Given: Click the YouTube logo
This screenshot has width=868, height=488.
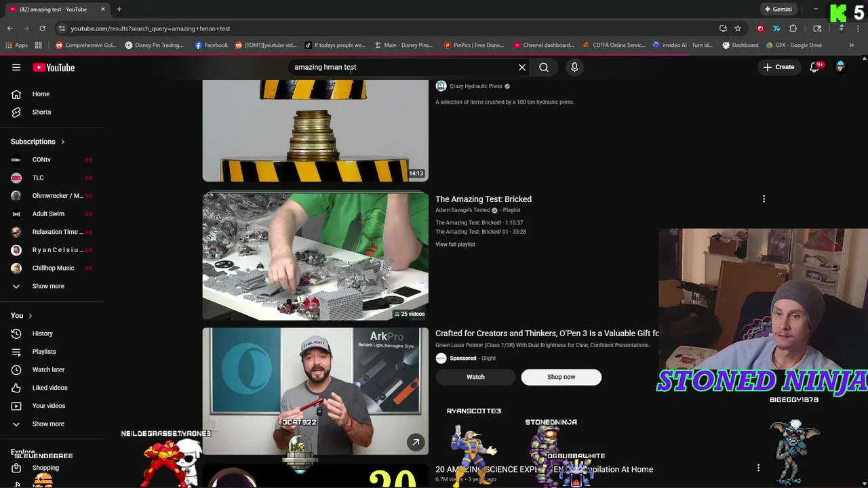Looking at the screenshot, I should click(x=54, y=67).
